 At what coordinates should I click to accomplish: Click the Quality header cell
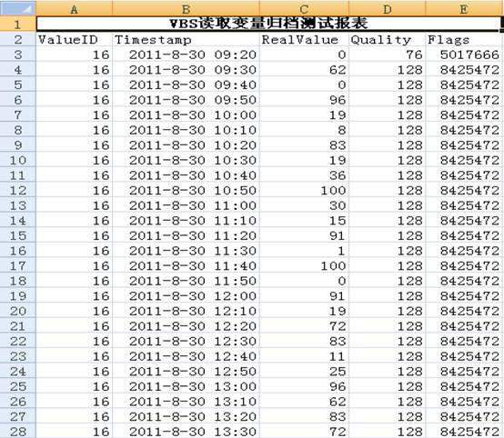388,39
